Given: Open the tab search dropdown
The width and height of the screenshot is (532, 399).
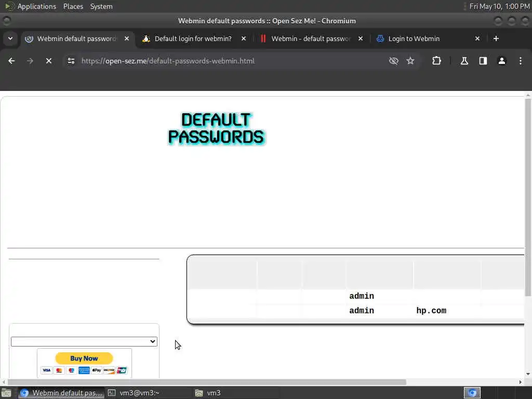Looking at the screenshot, I should (10, 38).
